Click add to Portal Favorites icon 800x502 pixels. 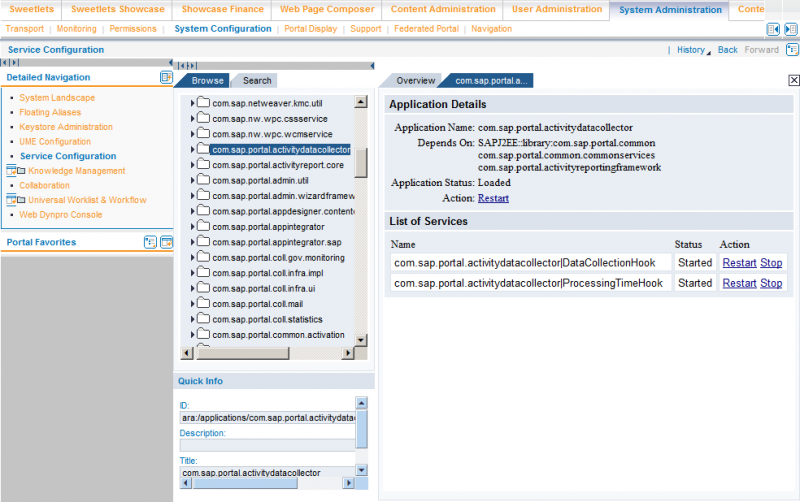click(x=166, y=242)
